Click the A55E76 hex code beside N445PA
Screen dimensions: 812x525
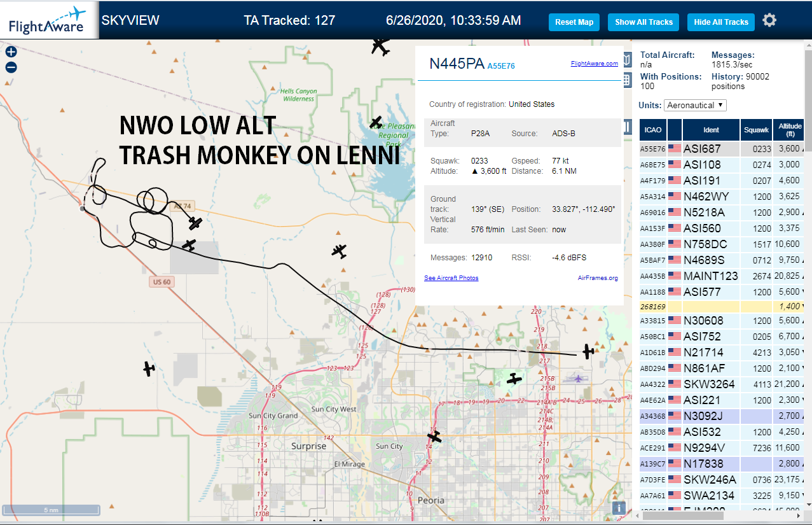click(x=501, y=66)
